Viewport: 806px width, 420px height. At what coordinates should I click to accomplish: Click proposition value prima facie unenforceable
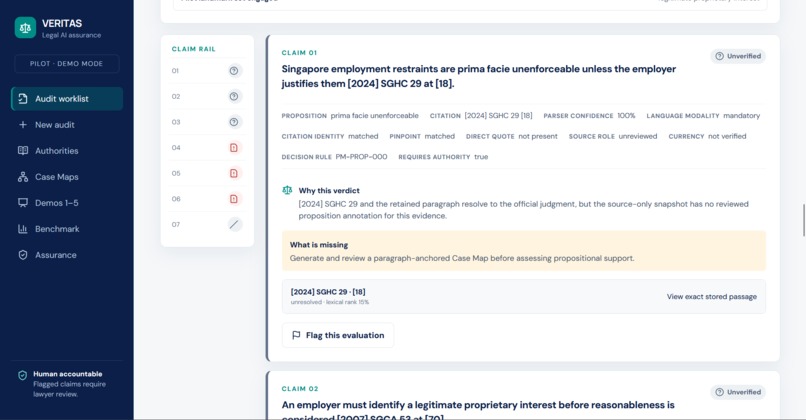coord(374,116)
